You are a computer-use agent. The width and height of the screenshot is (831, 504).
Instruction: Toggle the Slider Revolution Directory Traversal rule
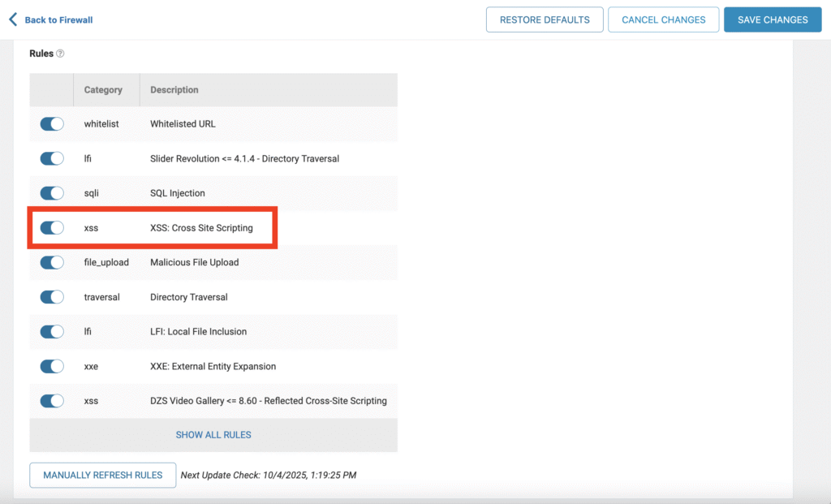click(52, 158)
